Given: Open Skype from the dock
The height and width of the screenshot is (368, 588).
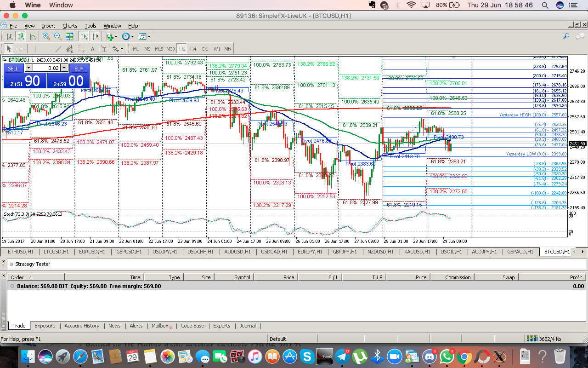Looking at the screenshot, I should coord(307,356).
